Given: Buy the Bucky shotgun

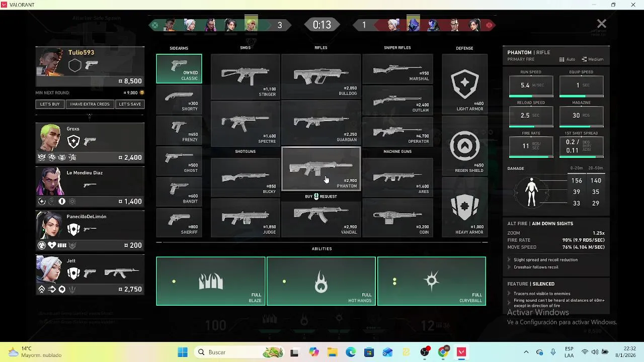Looking at the screenshot, I should [x=246, y=176].
